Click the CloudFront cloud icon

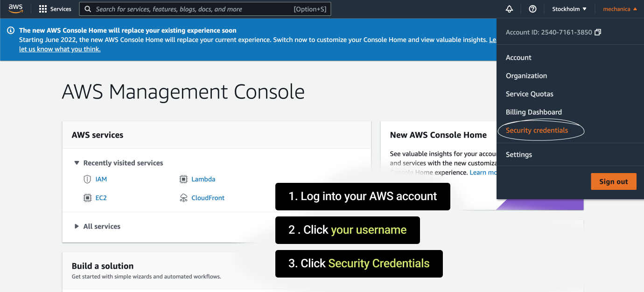[x=183, y=198]
